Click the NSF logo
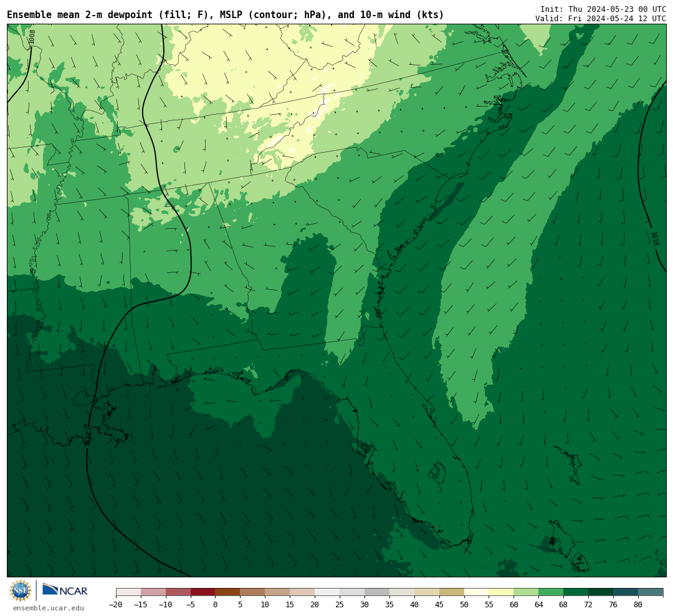 [x=21, y=590]
